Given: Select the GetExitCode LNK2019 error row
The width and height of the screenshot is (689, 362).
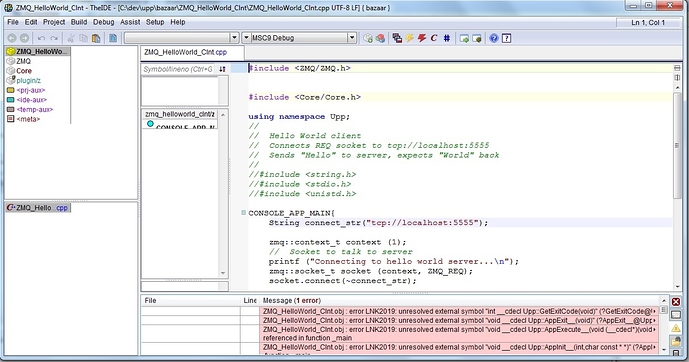Looking at the screenshot, I should (459, 311).
